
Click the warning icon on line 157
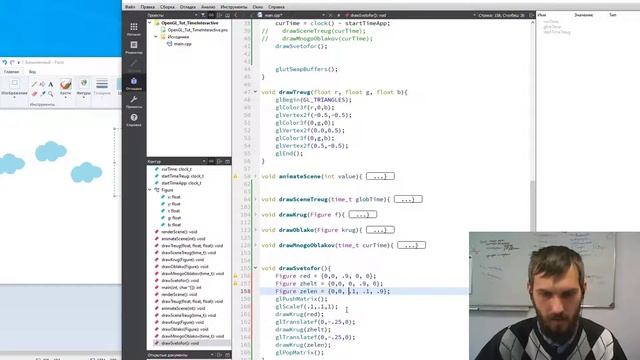[x=236, y=283]
